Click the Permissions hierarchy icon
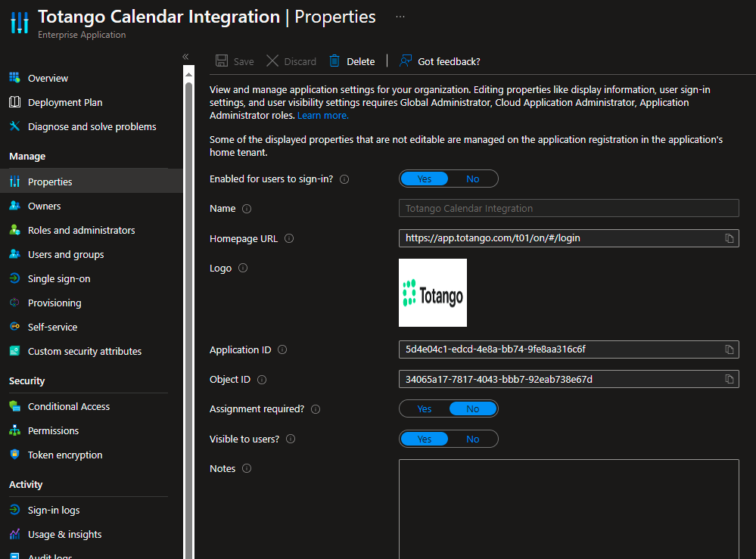756x559 pixels. click(x=14, y=430)
